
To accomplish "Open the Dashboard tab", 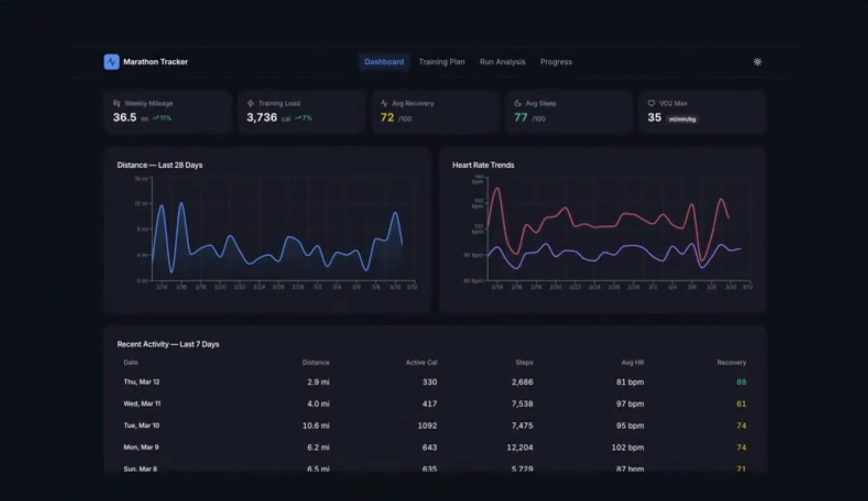I will point(384,62).
